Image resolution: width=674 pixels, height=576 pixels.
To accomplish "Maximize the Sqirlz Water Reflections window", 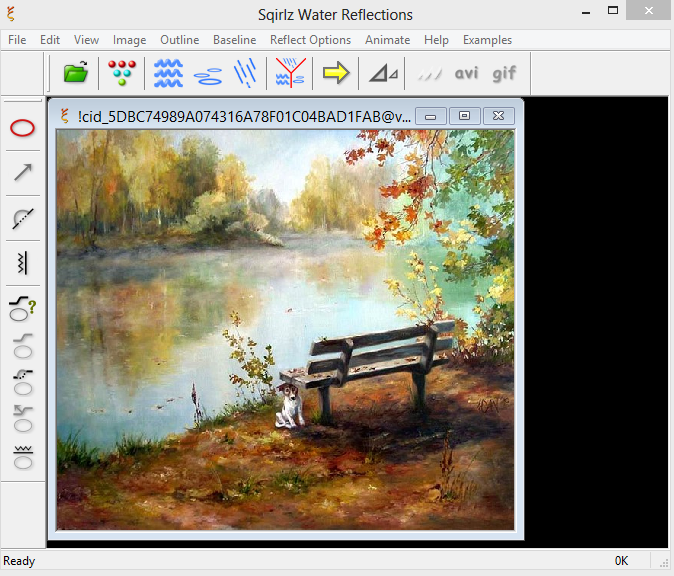I will tap(613, 10).
